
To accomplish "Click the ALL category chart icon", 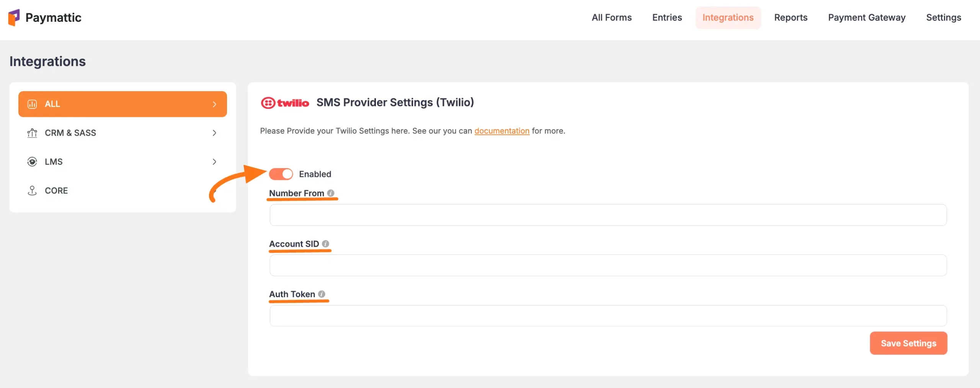I will (x=32, y=104).
